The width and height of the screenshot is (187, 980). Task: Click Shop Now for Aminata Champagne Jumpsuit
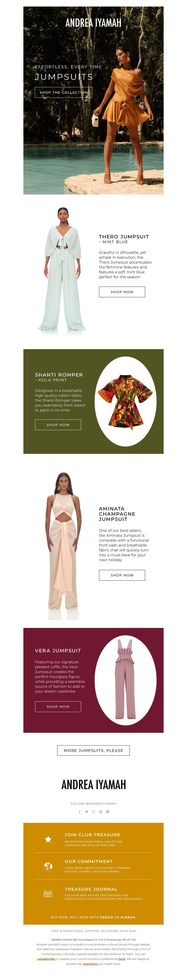(122, 575)
